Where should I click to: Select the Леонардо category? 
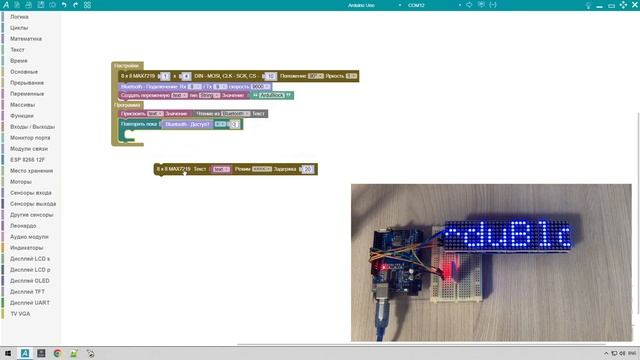click(23, 226)
